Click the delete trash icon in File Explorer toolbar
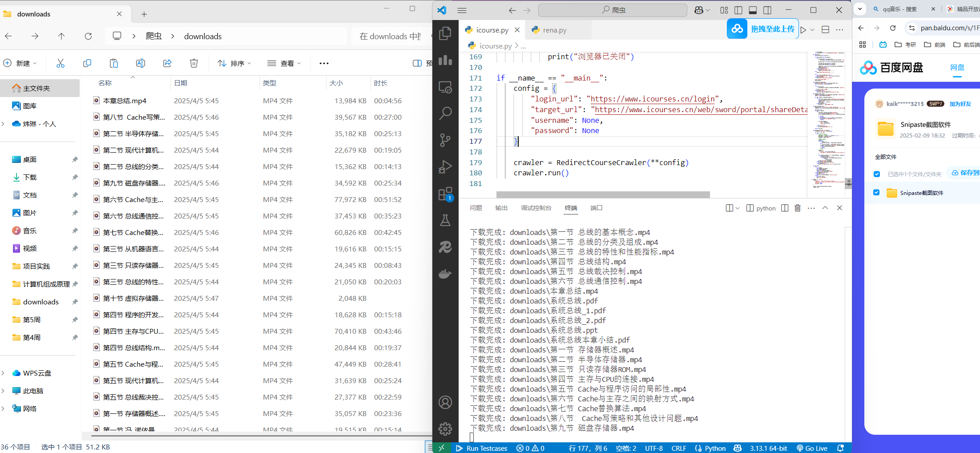The width and height of the screenshot is (980, 453). click(194, 63)
